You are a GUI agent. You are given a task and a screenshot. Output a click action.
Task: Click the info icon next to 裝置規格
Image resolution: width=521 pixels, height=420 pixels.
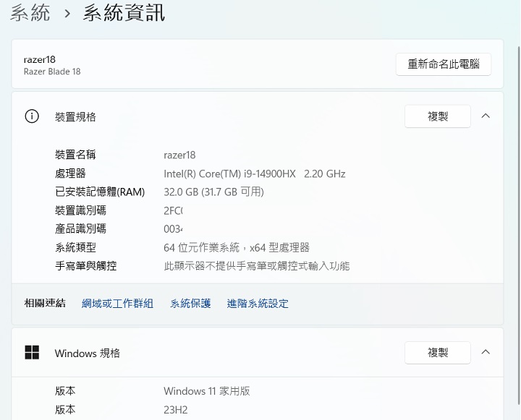[32, 116]
